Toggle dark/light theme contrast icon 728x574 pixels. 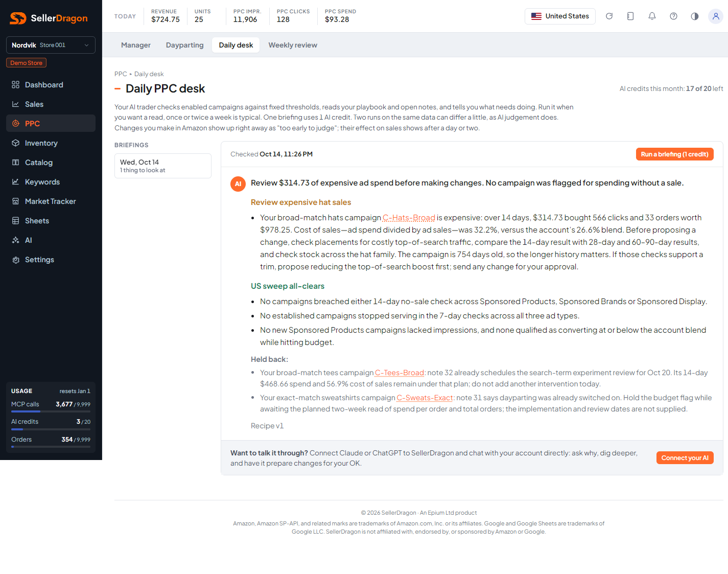695,16
